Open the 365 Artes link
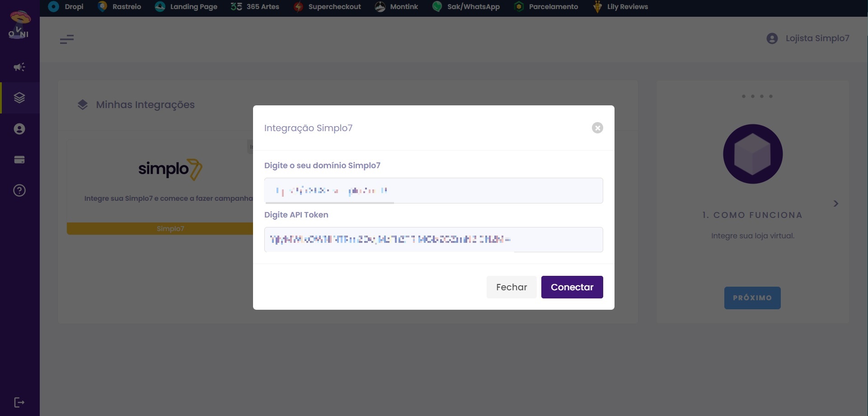The height and width of the screenshot is (416, 868). [263, 7]
